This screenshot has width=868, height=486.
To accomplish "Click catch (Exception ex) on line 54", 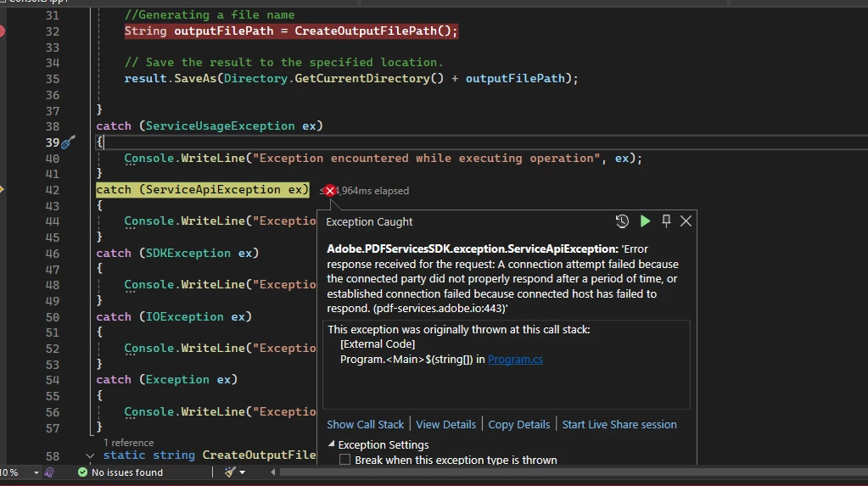I will pos(166,380).
